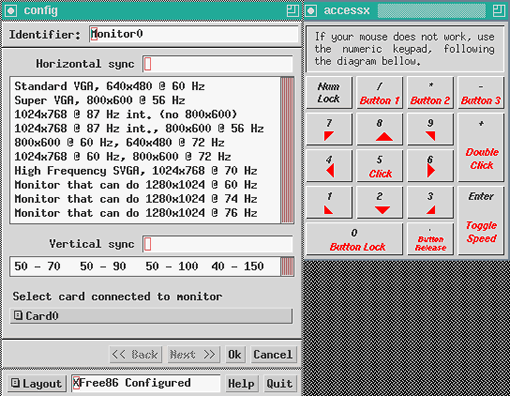The height and width of the screenshot is (396, 510).
Task: Click the right arrow keypad 6 button
Action: (x=430, y=166)
